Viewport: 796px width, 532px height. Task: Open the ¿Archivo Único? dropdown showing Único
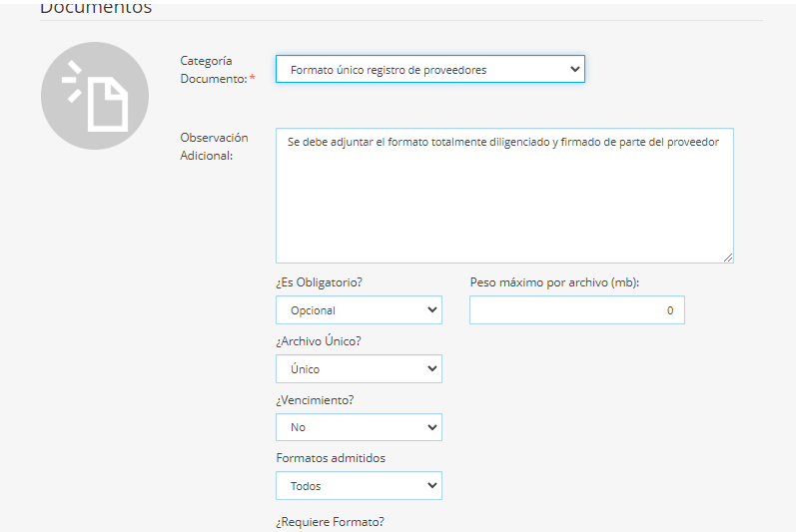359,369
